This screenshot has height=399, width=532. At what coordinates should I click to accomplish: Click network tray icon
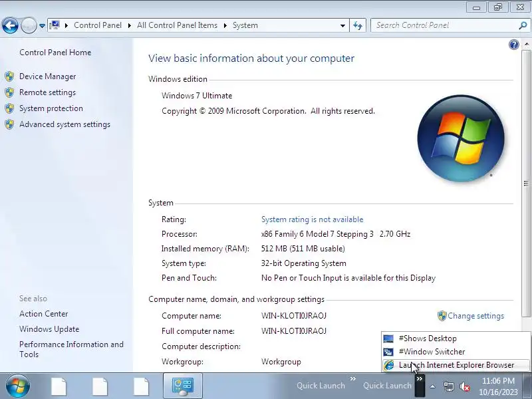pos(448,386)
